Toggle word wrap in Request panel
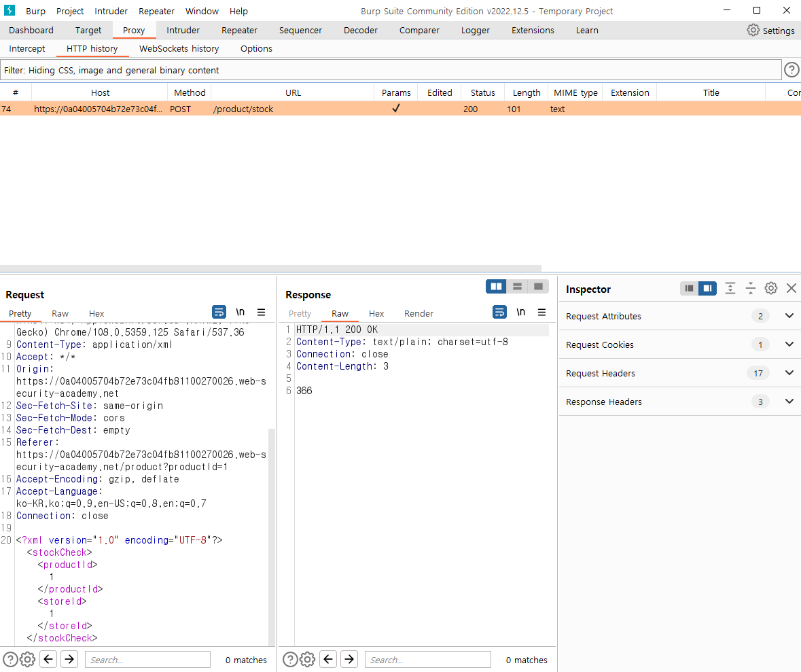This screenshot has width=801, height=672. pos(219,312)
